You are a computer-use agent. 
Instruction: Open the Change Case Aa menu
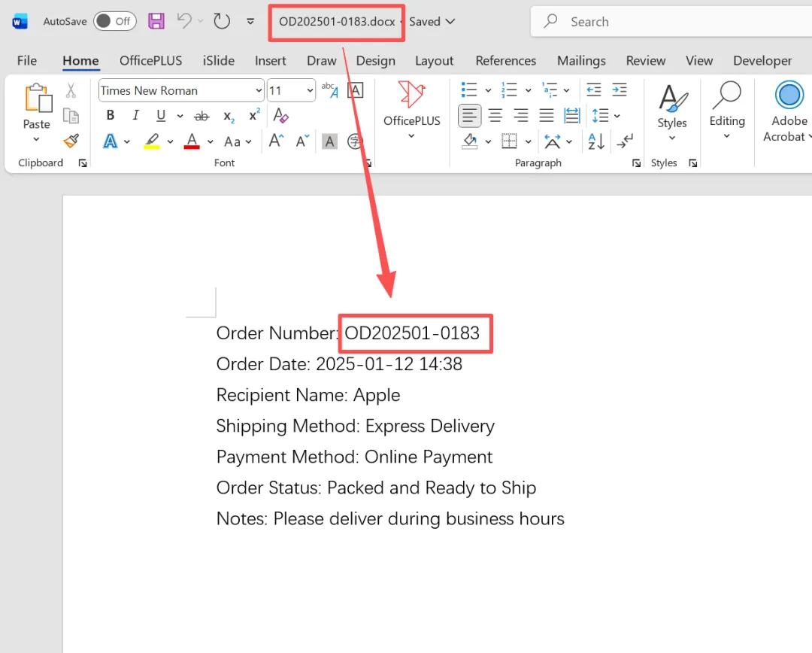tap(237, 141)
